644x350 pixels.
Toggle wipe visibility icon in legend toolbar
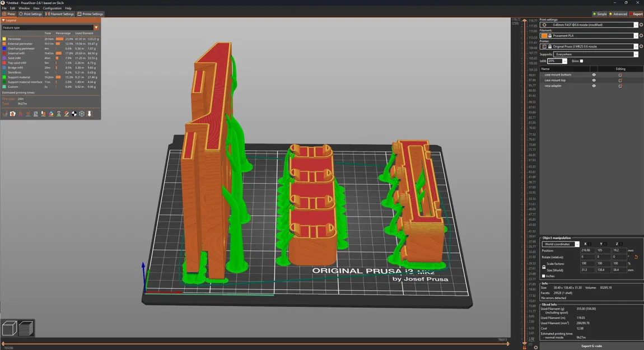[13, 114]
